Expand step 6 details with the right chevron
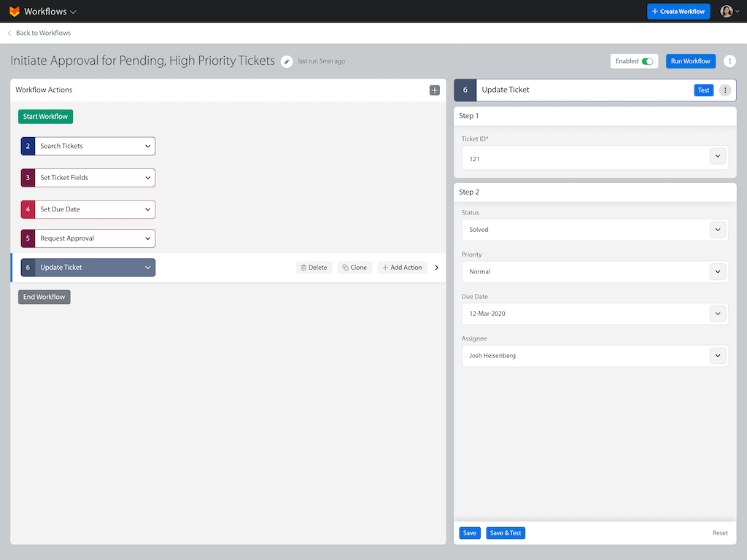This screenshot has height=560, width=747. tap(436, 267)
